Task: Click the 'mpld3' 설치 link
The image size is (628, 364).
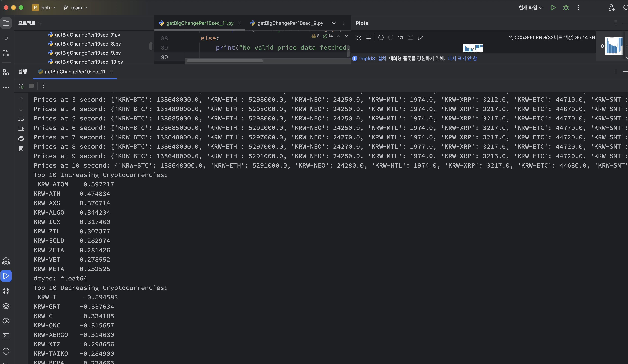Action: (372, 58)
